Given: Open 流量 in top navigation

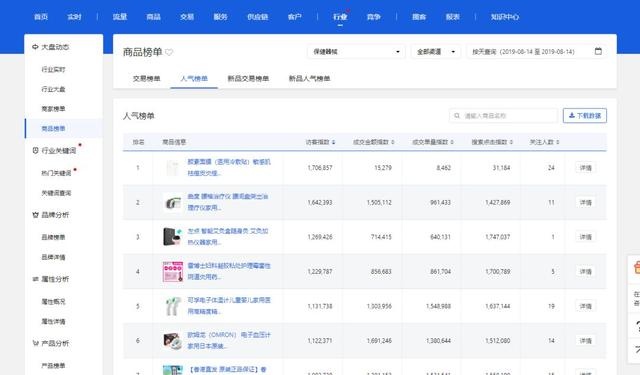Looking at the screenshot, I should 120,17.
